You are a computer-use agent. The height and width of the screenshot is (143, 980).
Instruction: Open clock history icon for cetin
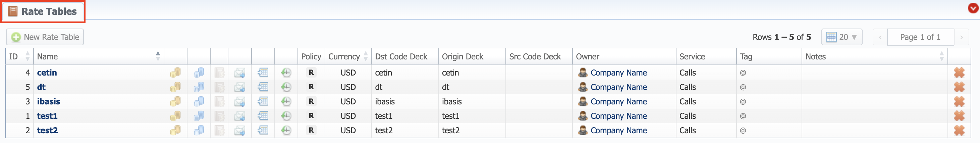pos(286,72)
